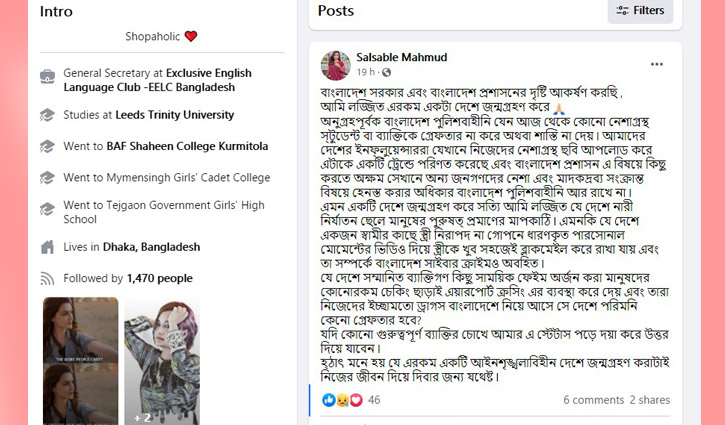Open the 2 shares link
The image size is (725, 425).
[650, 400]
